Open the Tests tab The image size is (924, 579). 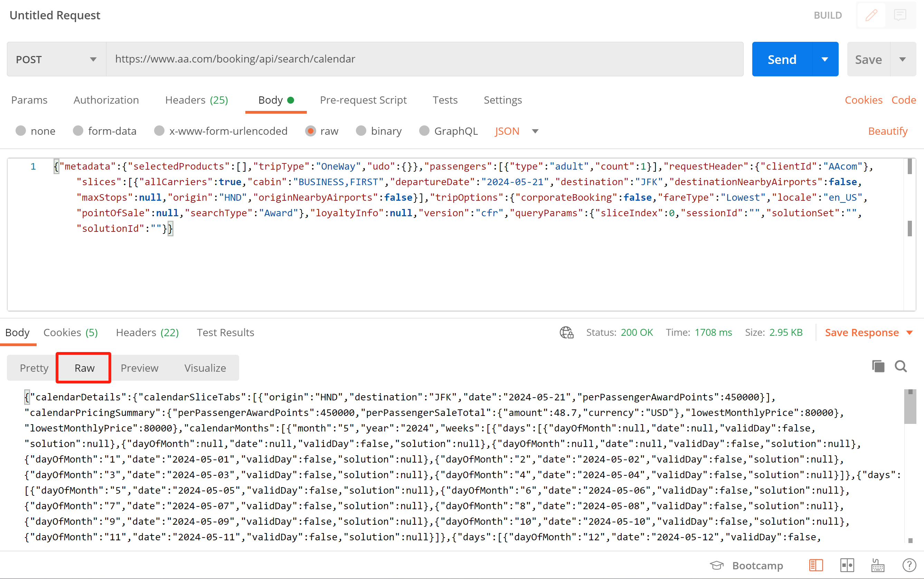[x=445, y=100]
